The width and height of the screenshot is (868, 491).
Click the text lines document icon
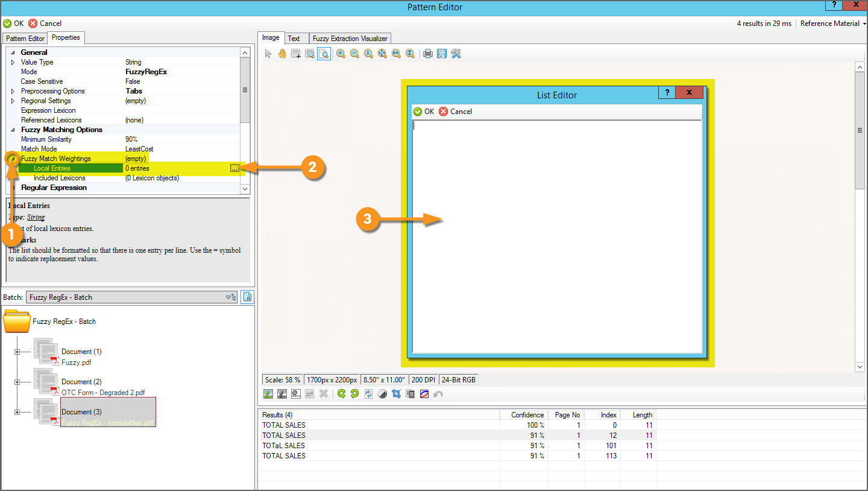(x=410, y=394)
